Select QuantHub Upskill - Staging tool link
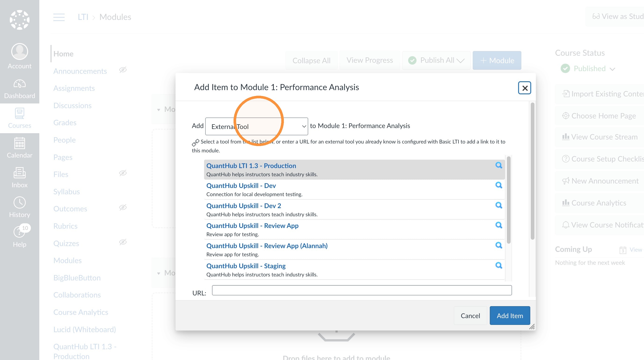Viewport: 644px width, 360px height. tap(246, 266)
